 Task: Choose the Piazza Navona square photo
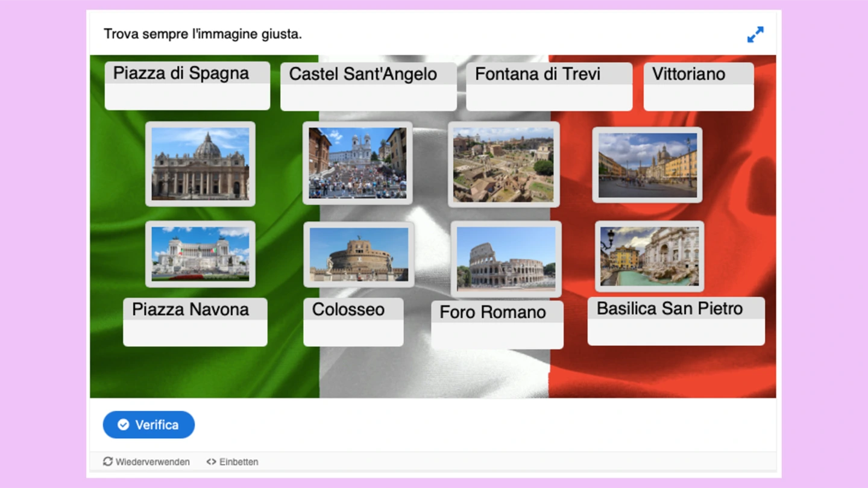(x=647, y=164)
